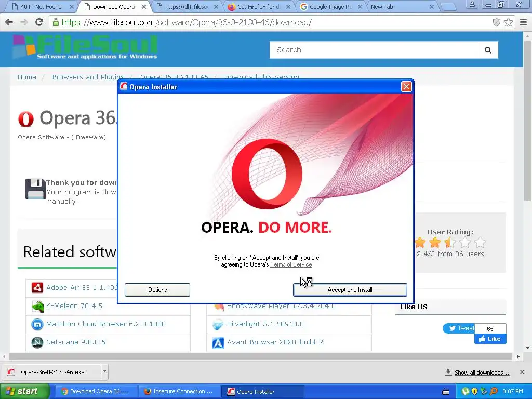Screen dimensions: 532x399
Task: Click the FileSoul logo
Action: (85, 47)
